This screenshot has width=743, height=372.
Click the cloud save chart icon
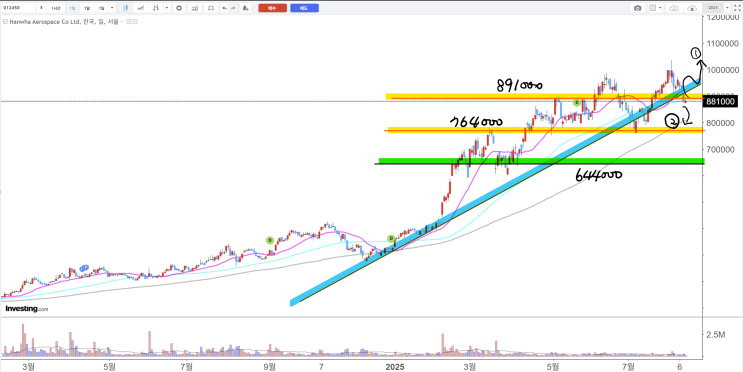(692, 8)
